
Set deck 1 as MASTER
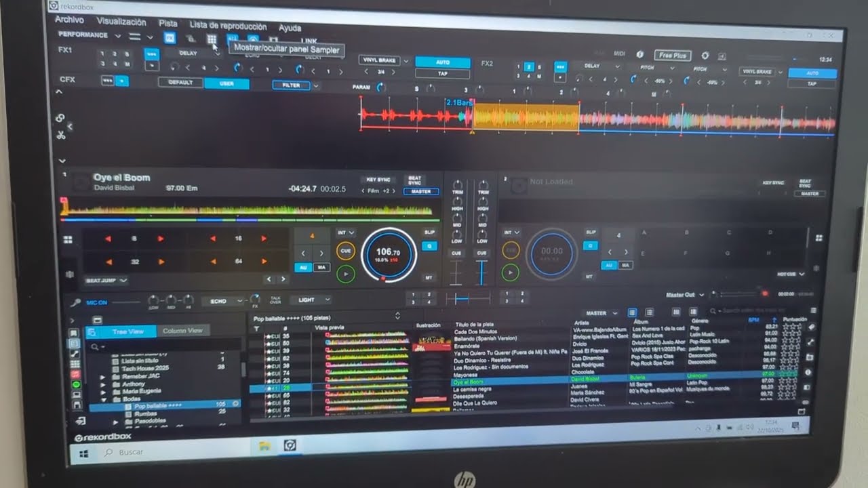tap(420, 192)
